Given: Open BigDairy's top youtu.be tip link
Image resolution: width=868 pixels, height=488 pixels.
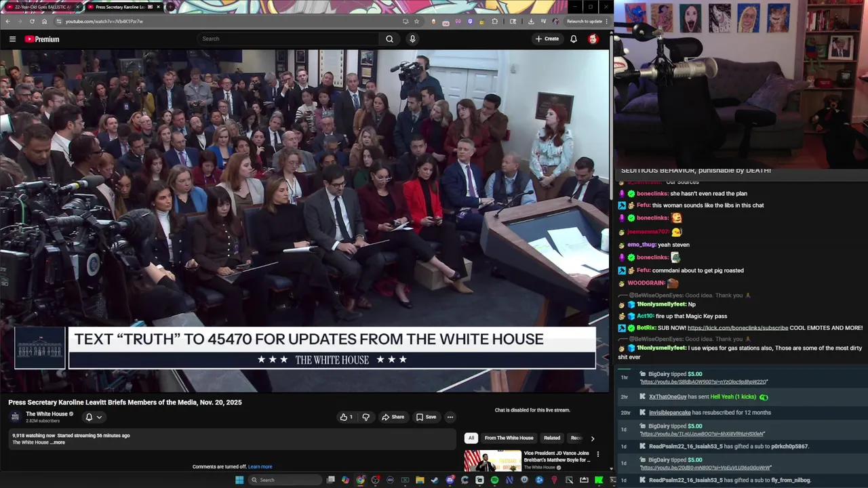Looking at the screenshot, I should click(704, 382).
